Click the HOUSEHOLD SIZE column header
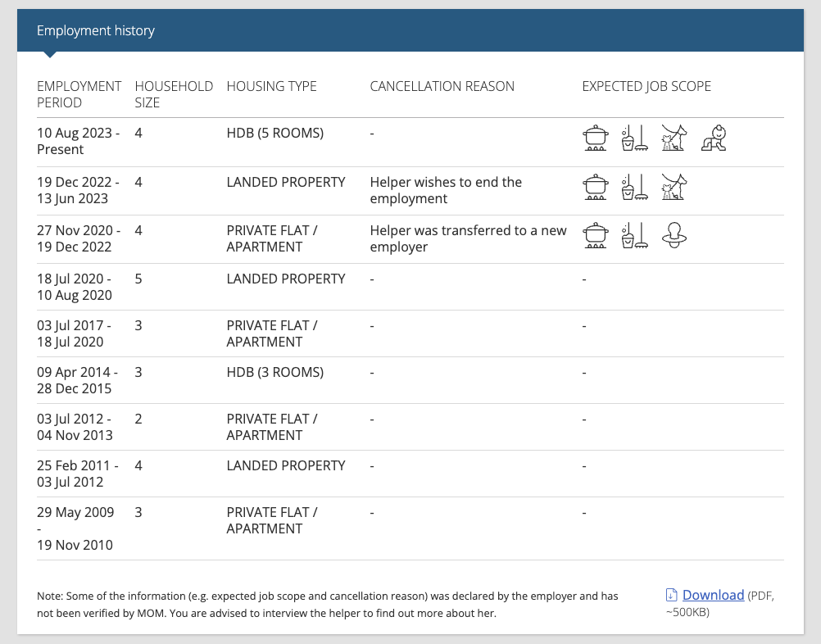This screenshot has width=821, height=644. click(x=174, y=94)
